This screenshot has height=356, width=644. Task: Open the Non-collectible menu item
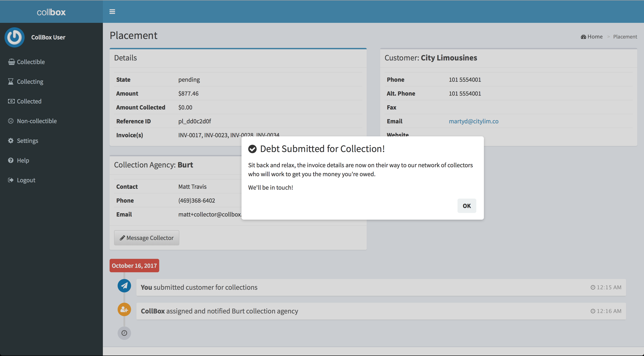point(37,121)
